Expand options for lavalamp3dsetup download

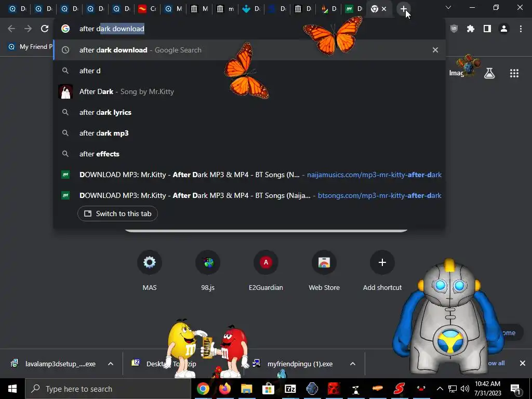(x=111, y=364)
